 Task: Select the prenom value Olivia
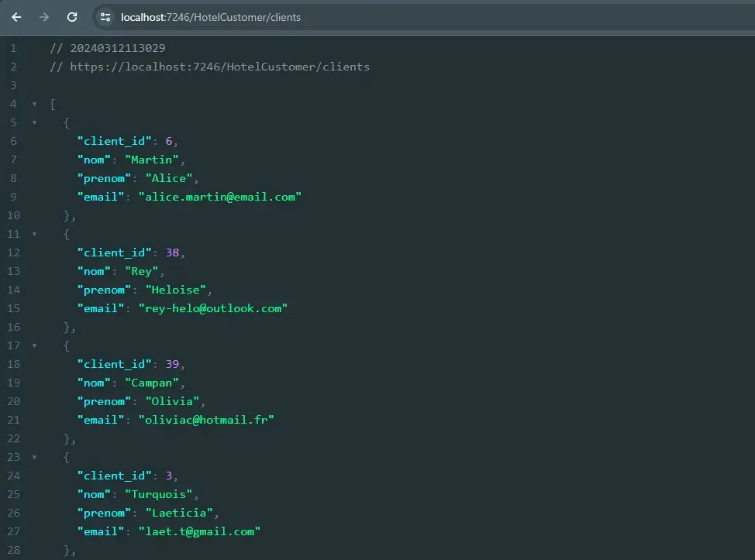click(172, 401)
